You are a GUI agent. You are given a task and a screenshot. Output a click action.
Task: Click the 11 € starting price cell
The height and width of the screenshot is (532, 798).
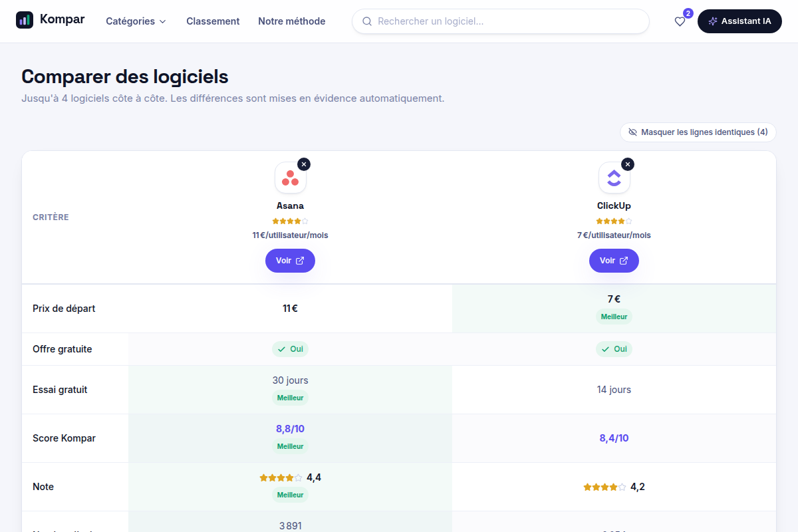click(x=290, y=309)
